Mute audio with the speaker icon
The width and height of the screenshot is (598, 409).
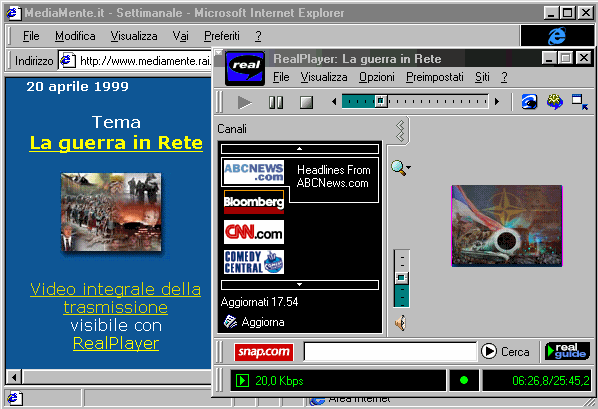point(401,323)
